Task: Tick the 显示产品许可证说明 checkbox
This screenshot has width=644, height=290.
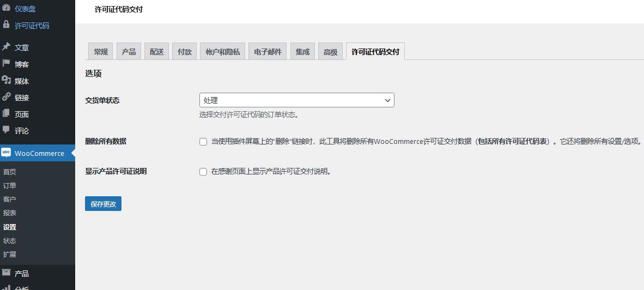Action: point(203,172)
